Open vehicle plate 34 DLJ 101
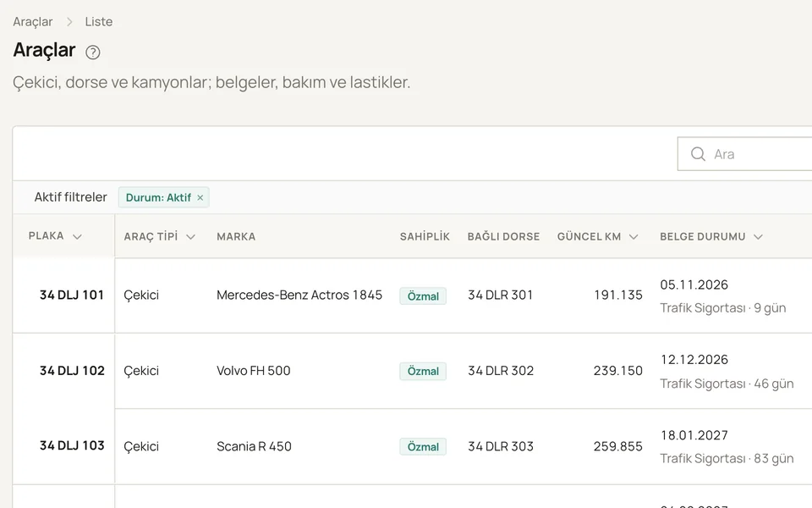Screen dimensions: 812x508 (x=72, y=295)
